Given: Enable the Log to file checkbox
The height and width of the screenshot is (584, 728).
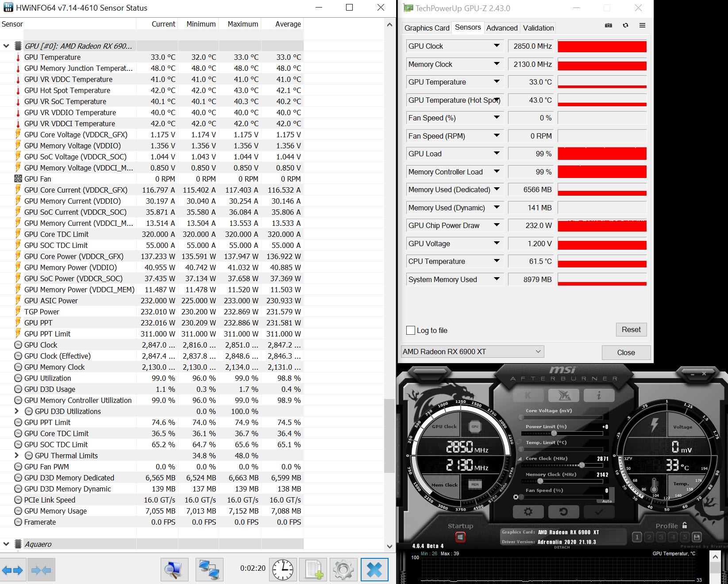Looking at the screenshot, I should pos(411,330).
